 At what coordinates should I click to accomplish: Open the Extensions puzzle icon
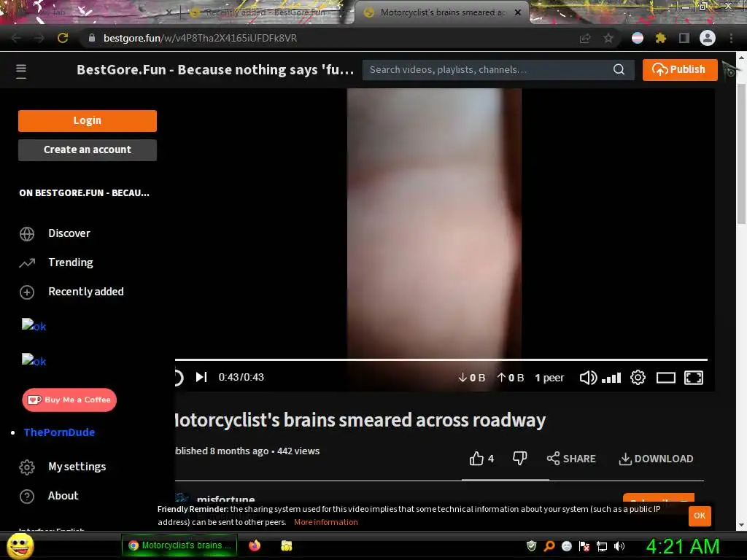coord(660,38)
